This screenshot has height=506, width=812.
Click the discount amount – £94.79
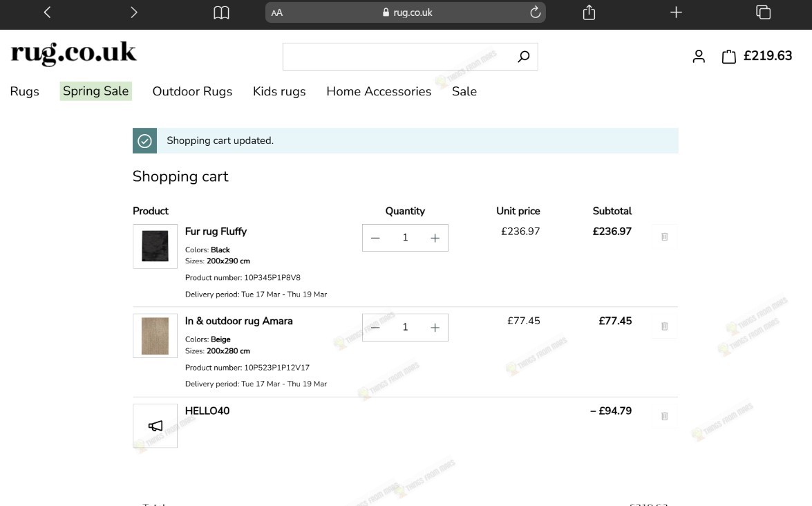pyautogui.click(x=611, y=411)
